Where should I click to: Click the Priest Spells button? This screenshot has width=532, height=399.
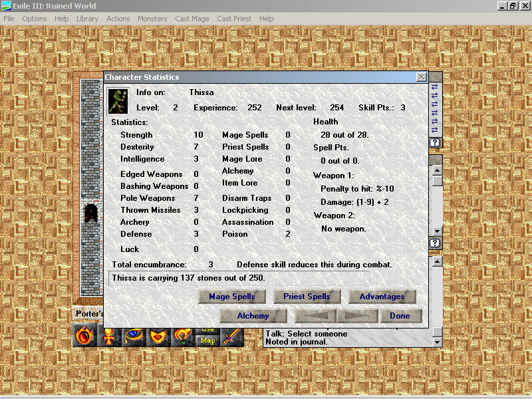(x=307, y=297)
